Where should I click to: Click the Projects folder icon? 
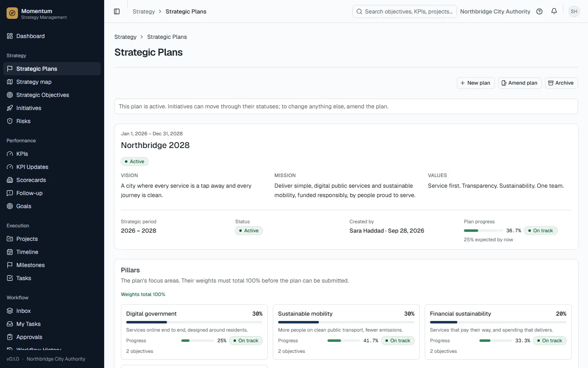(10, 239)
